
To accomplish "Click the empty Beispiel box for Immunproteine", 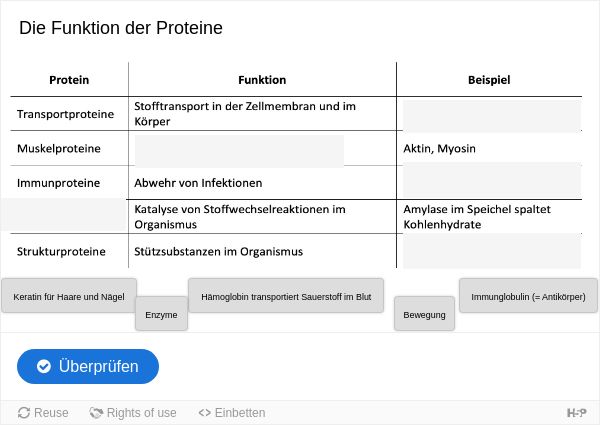I will [492, 180].
